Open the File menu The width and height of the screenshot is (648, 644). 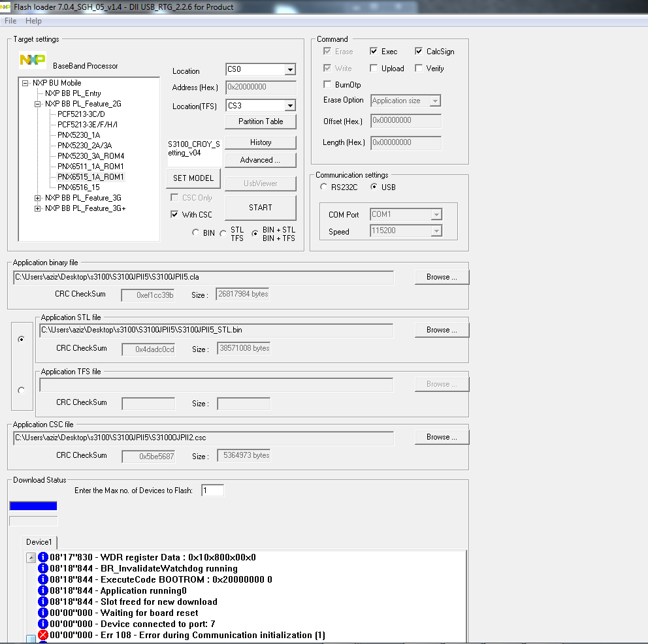tap(10, 21)
